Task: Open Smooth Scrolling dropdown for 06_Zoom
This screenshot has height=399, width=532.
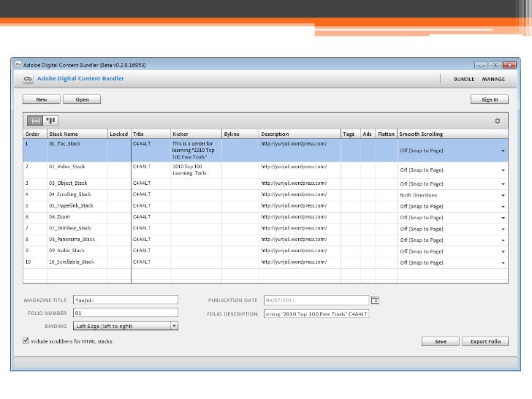Action: pyautogui.click(x=503, y=218)
